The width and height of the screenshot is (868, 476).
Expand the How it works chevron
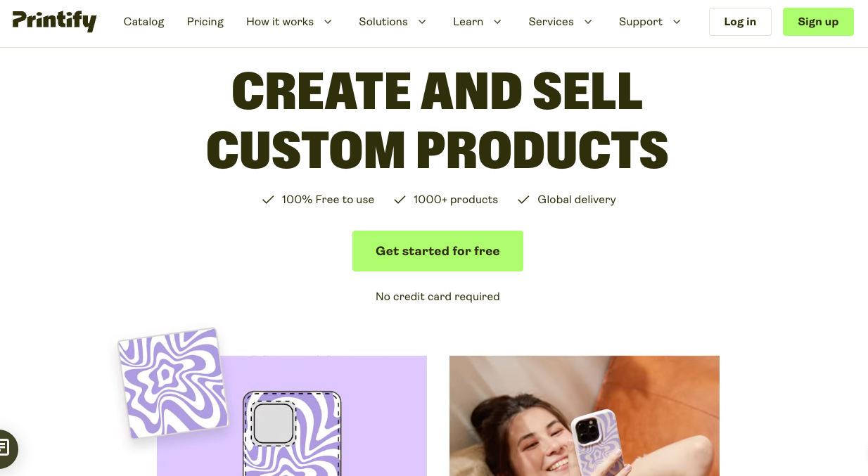coord(328,22)
